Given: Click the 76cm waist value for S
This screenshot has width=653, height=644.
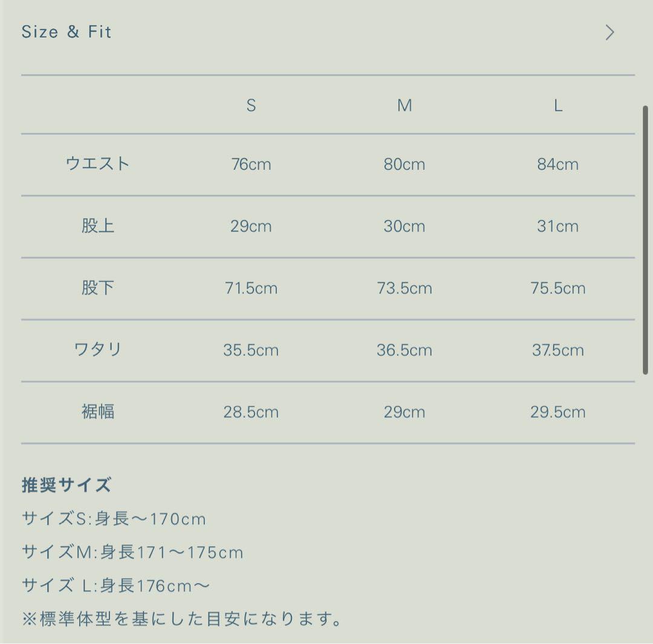Looking at the screenshot, I should click(251, 164).
